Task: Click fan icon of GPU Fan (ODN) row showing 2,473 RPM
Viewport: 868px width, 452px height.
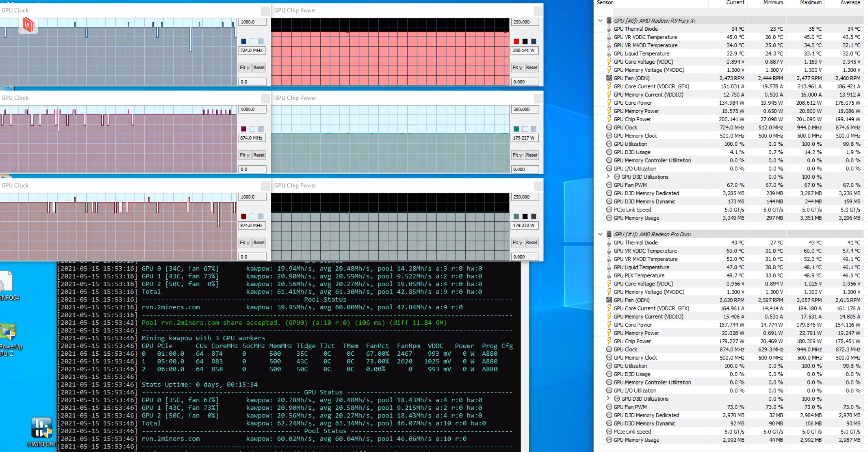Action: (x=609, y=78)
